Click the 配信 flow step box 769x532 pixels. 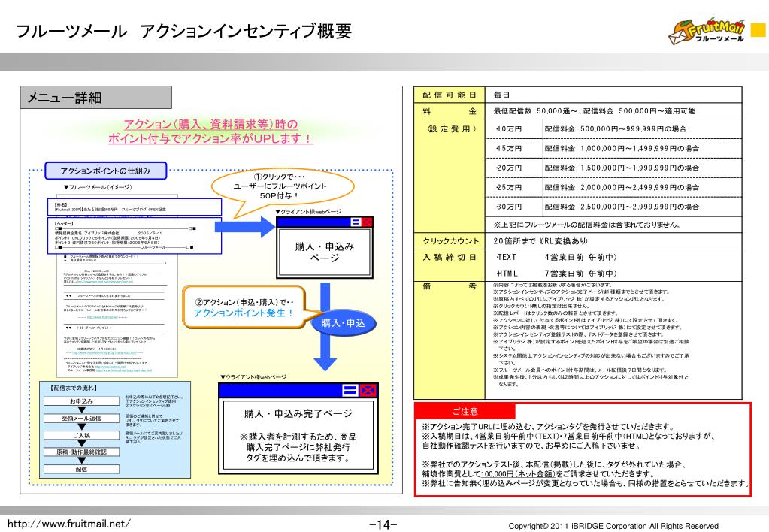pyautogui.click(x=81, y=469)
